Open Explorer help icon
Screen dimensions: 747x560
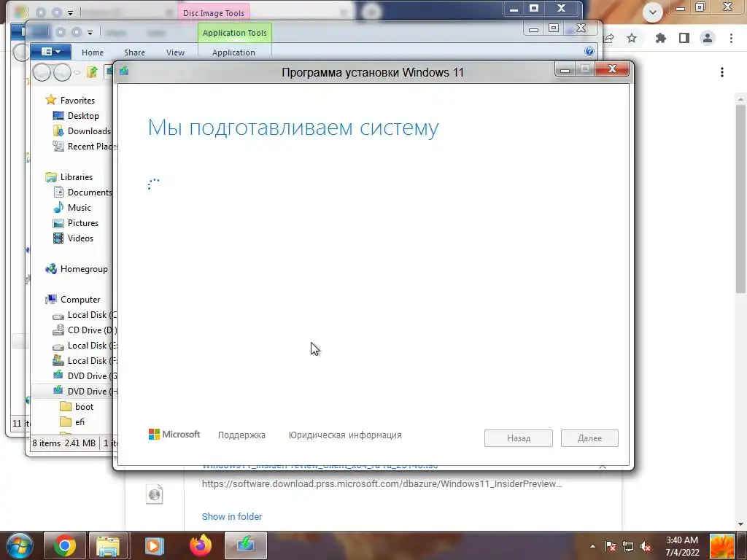[x=589, y=52]
